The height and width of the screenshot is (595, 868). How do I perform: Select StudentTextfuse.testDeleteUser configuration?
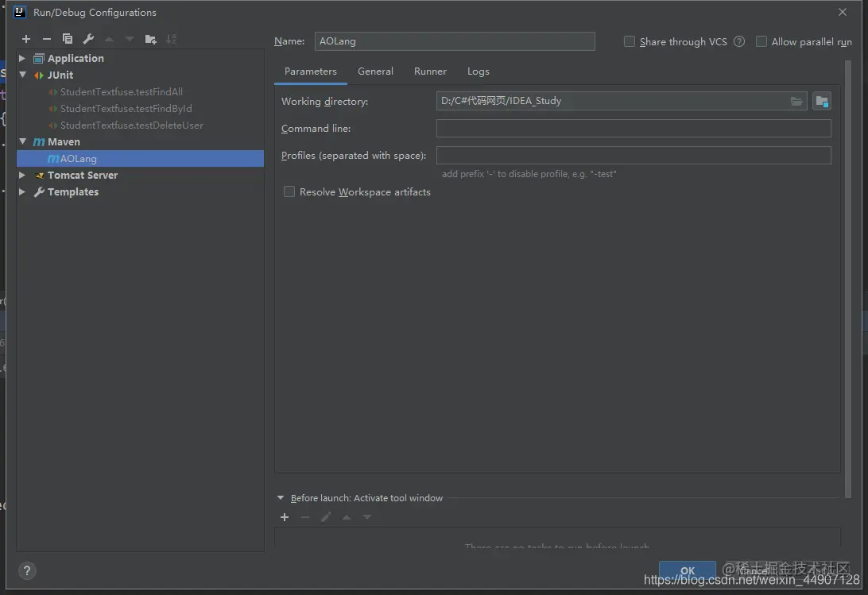132,125
